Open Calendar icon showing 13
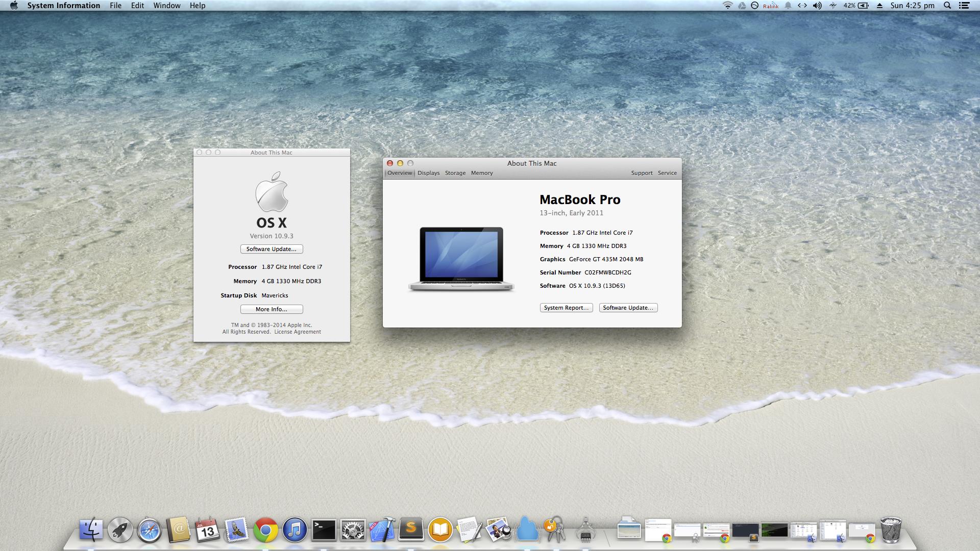 coord(207,530)
